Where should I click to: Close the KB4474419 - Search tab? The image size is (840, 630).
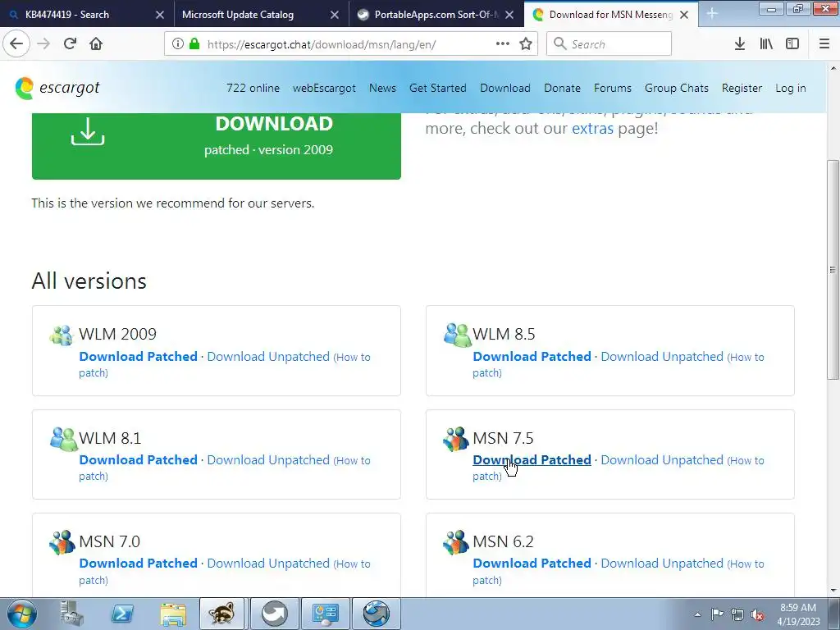[160, 15]
